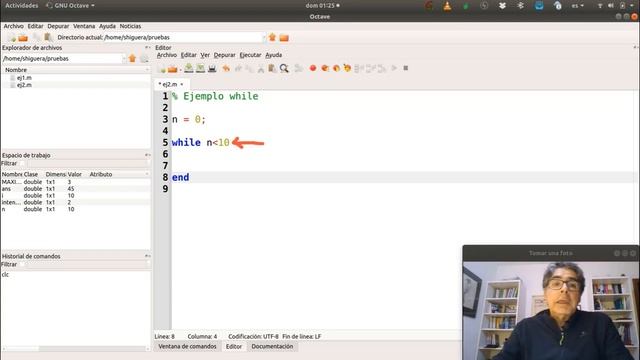This screenshot has width=640, height=360.
Task: Paste using the clipboard icon in editor
Action: [272, 69]
